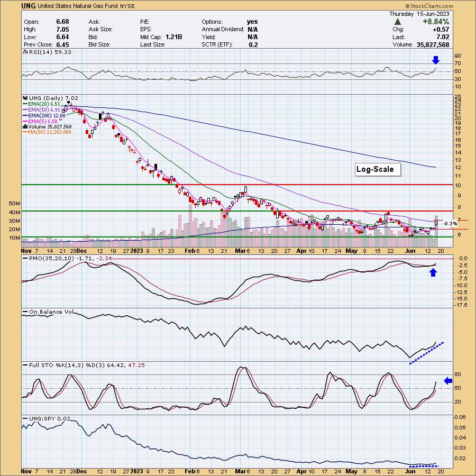Click the High value 7.05
The height and width of the screenshot is (476, 476).
point(62,29)
